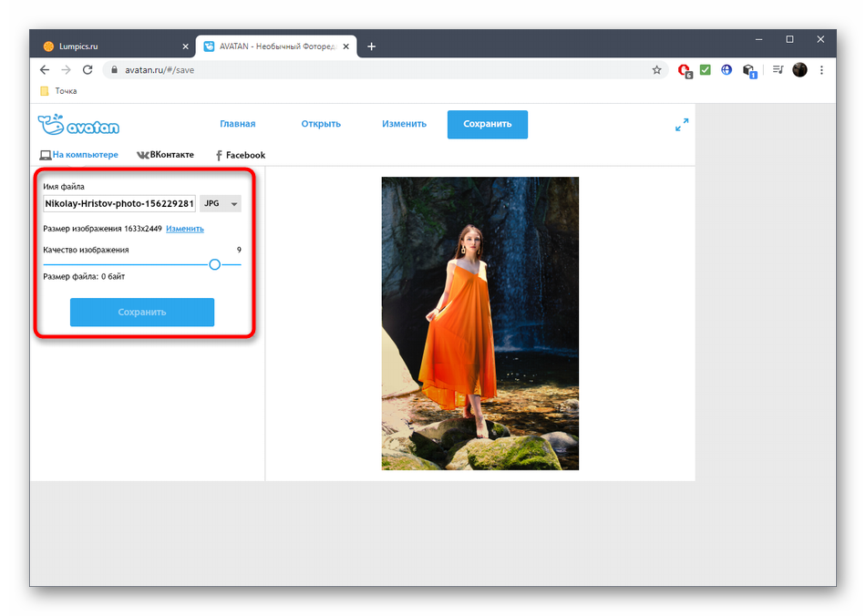Open the media controls playlist icon
The height and width of the screenshot is (616, 866).
coord(778,70)
